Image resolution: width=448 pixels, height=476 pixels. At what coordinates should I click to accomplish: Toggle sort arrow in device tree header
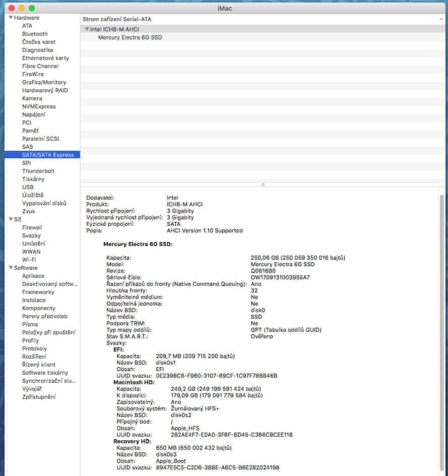coord(441,19)
